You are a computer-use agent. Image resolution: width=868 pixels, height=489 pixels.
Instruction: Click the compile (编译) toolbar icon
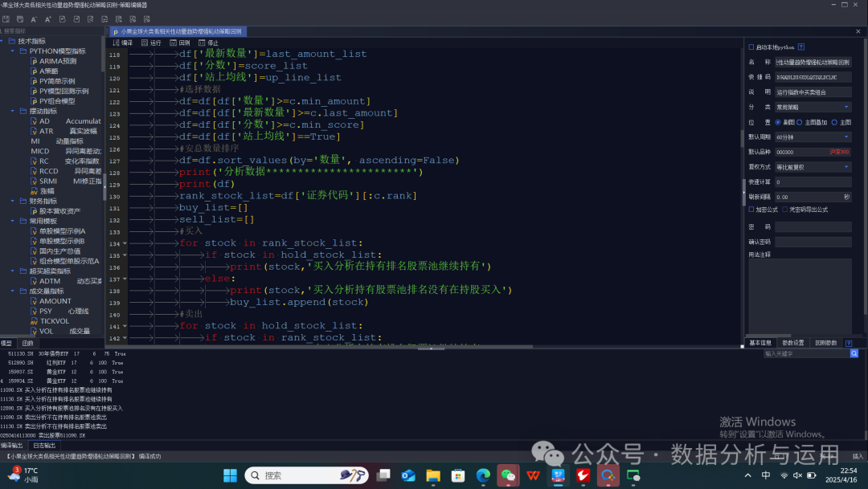[x=122, y=43]
